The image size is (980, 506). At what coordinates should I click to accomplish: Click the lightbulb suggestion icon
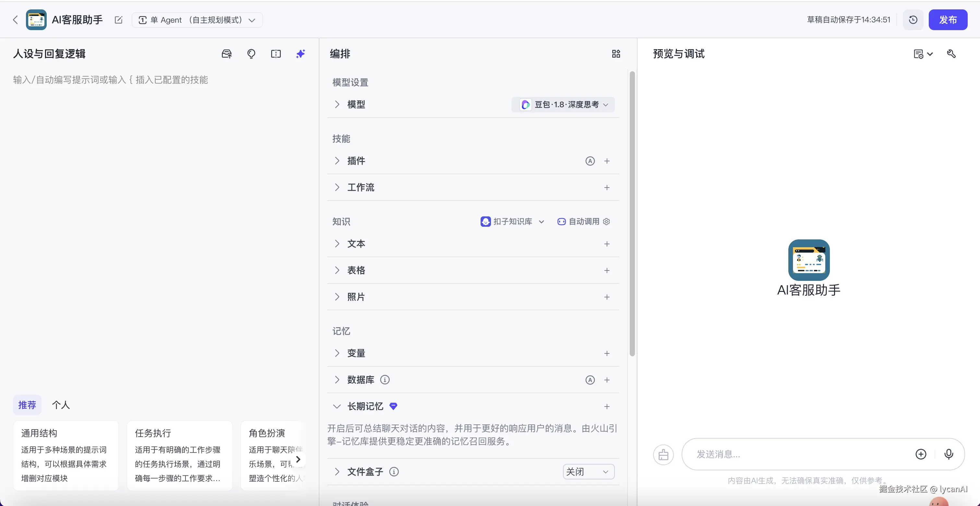251,54
